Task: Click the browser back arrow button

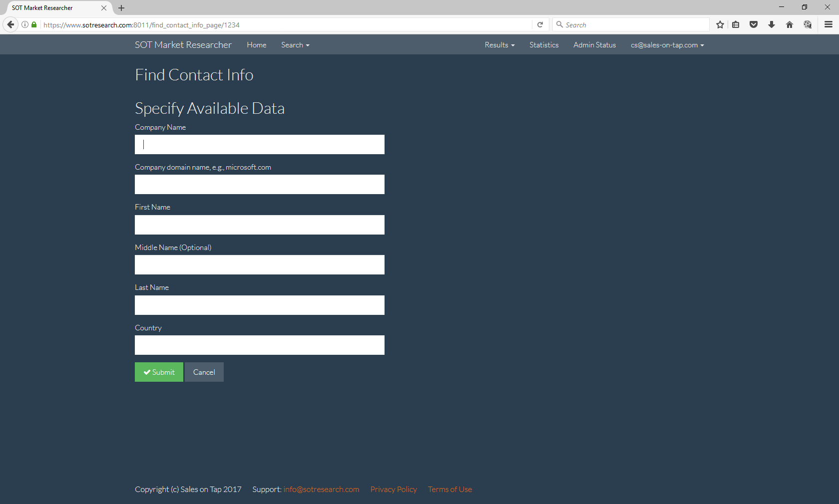Action: pyautogui.click(x=10, y=24)
